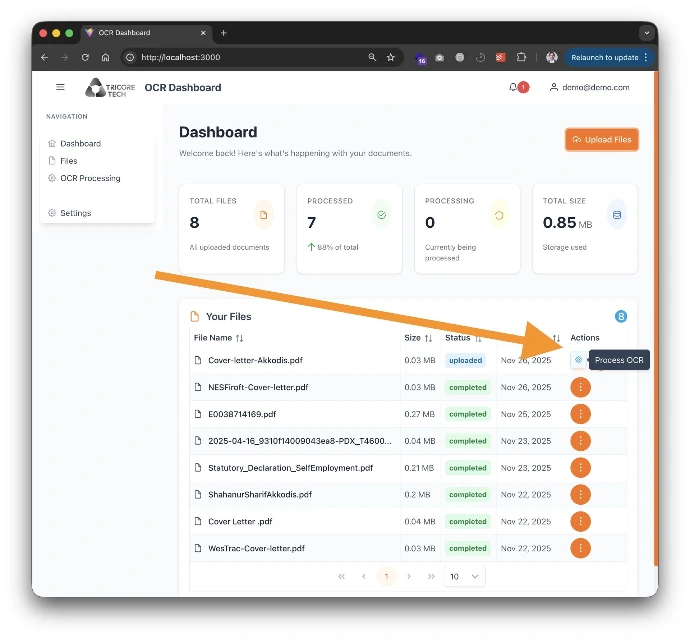Sort files by File Name column

pyautogui.click(x=239, y=338)
